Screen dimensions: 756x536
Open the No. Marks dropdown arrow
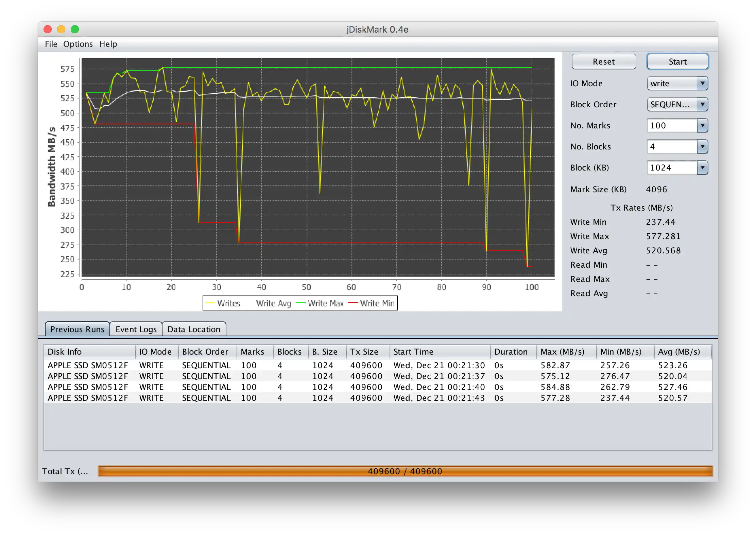702,126
